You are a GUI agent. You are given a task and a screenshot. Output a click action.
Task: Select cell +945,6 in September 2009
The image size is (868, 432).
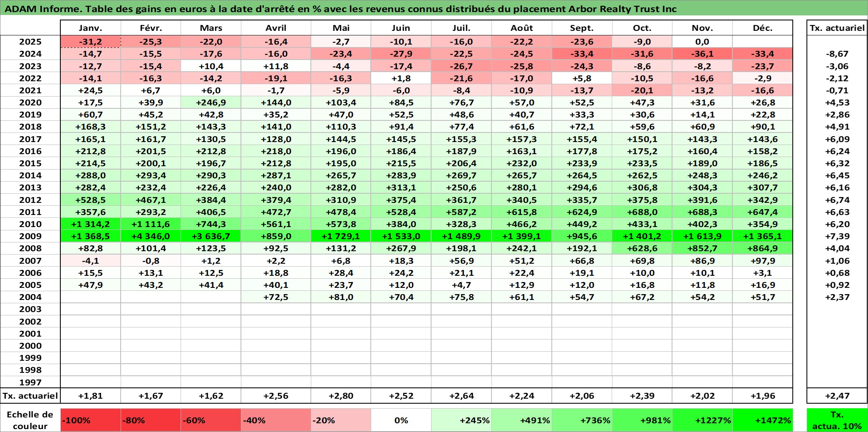(582, 236)
